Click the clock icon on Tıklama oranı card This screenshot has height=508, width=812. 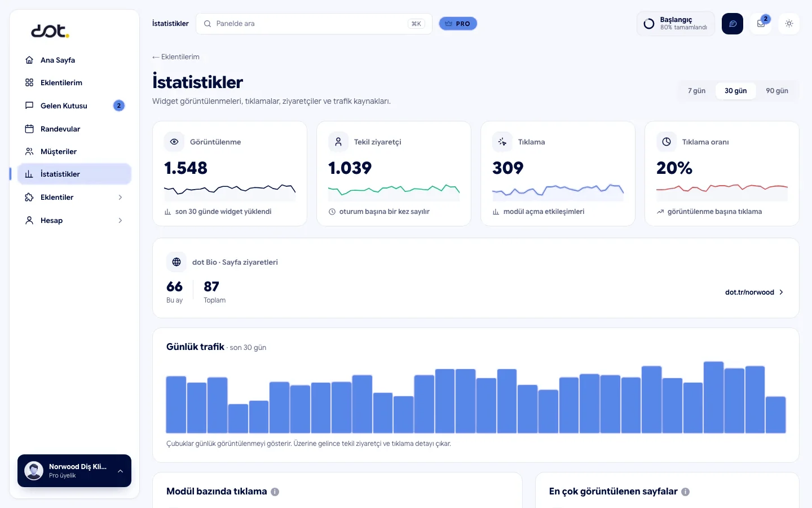[x=667, y=142]
